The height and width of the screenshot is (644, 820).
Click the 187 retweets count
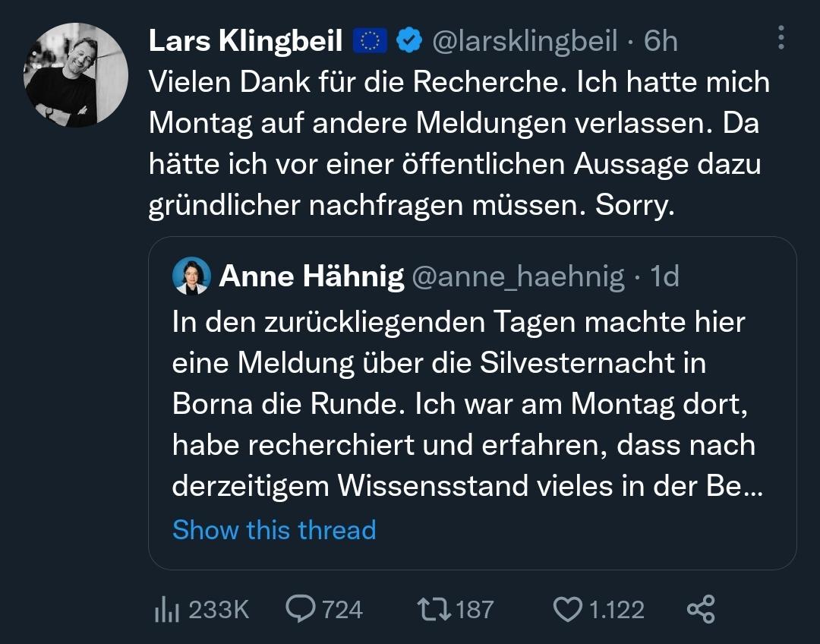tap(476, 609)
